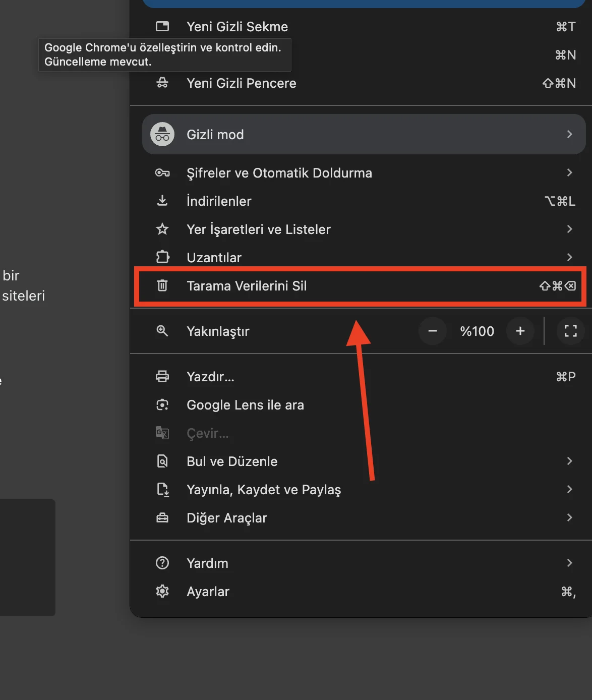This screenshot has width=592, height=700.
Task: Click the %100 zoom level value
Action: click(x=477, y=331)
